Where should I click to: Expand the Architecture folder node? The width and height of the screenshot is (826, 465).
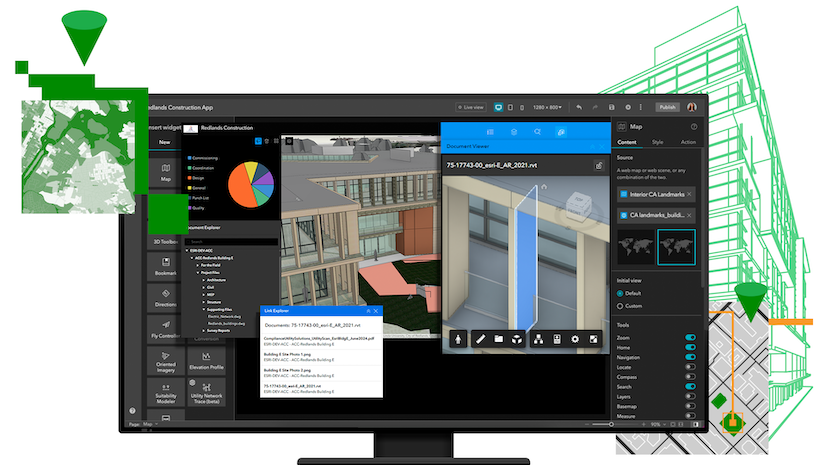[204, 280]
